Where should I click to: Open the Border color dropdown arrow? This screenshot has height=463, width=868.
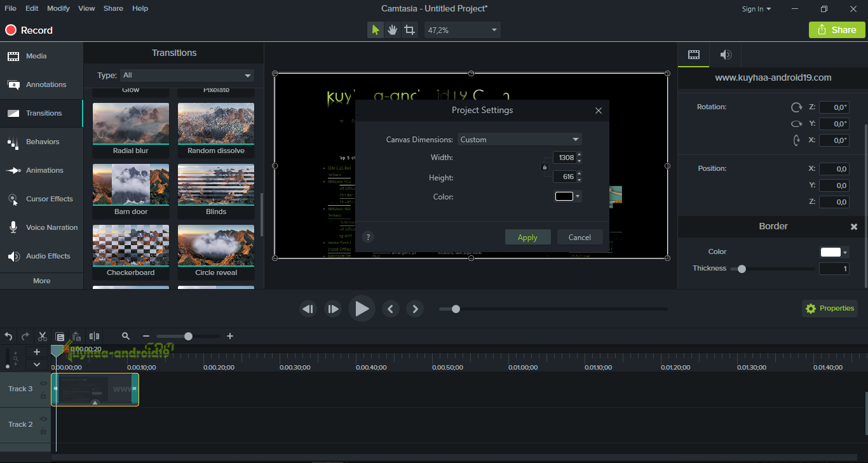845,252
